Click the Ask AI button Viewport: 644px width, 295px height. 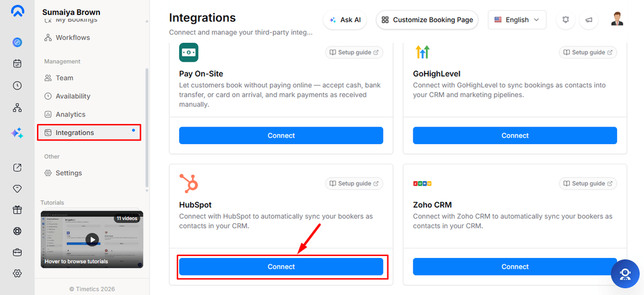[x=345, y=19]
